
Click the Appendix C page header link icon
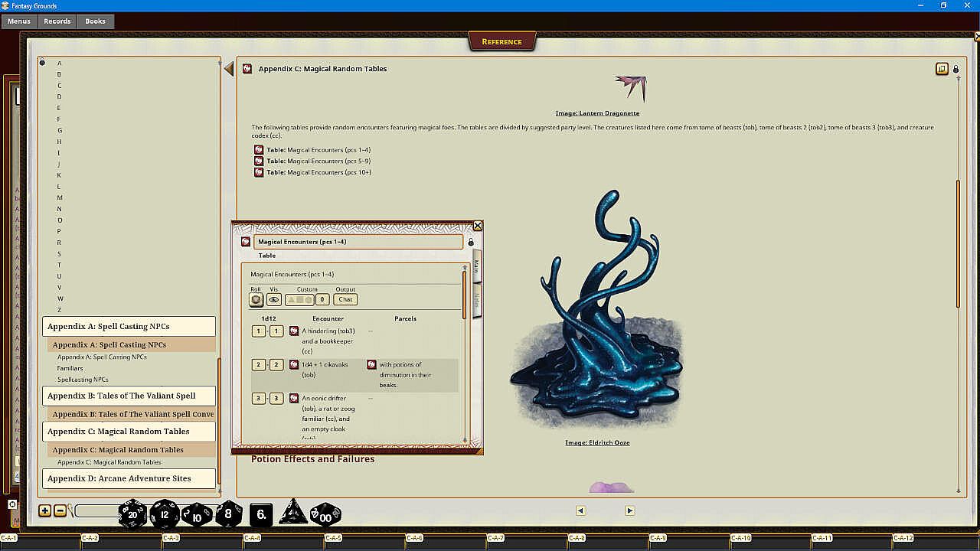[x=247, y=69]
